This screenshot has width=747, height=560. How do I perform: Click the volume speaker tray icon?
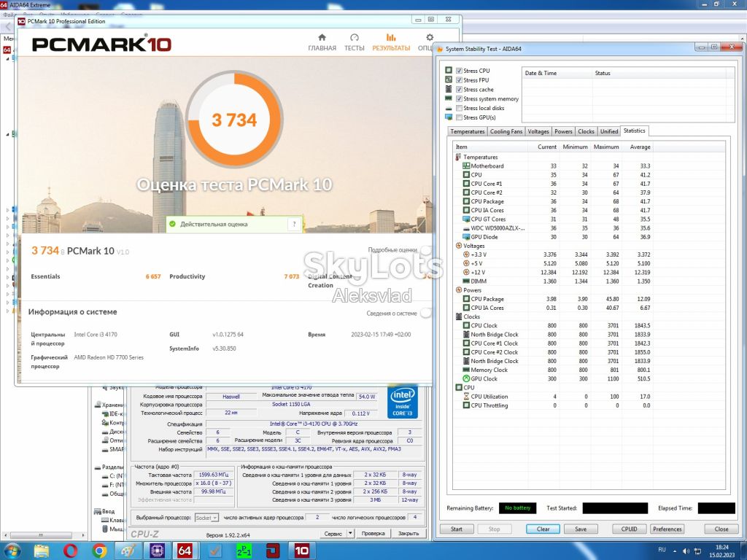point(686,551)
